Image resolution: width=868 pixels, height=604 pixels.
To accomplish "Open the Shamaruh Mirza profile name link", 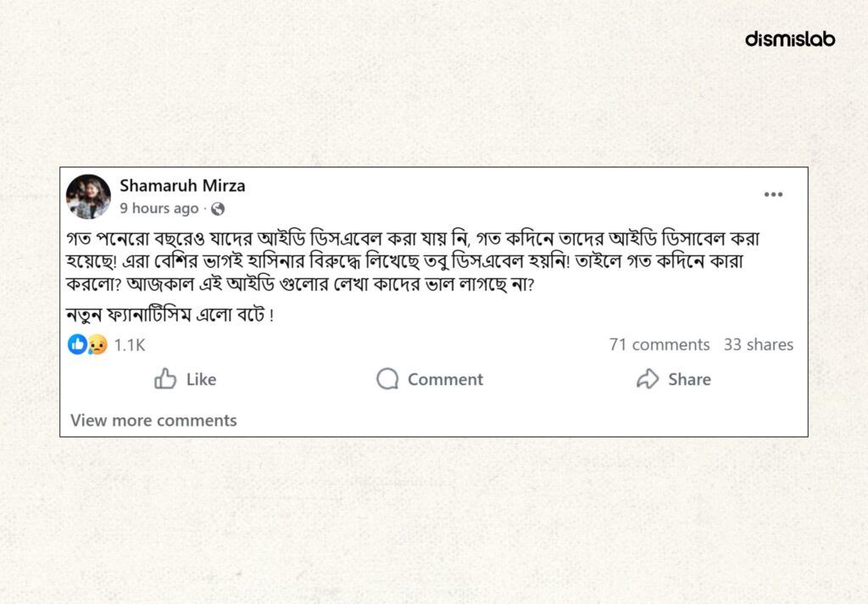I will [182, 186].
